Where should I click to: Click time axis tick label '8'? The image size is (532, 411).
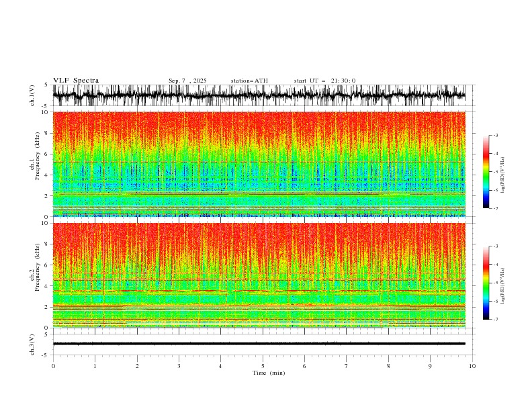(x=388, y=366)
